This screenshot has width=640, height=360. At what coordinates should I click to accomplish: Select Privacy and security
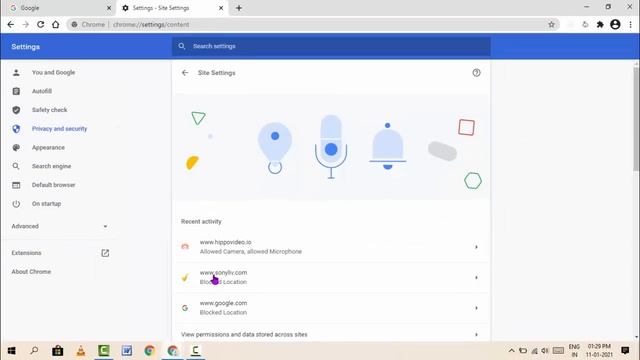(x=59, y=129)
